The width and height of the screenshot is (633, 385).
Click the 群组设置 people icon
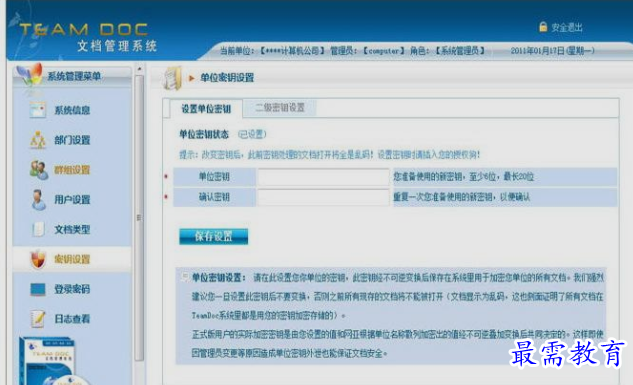39,170
